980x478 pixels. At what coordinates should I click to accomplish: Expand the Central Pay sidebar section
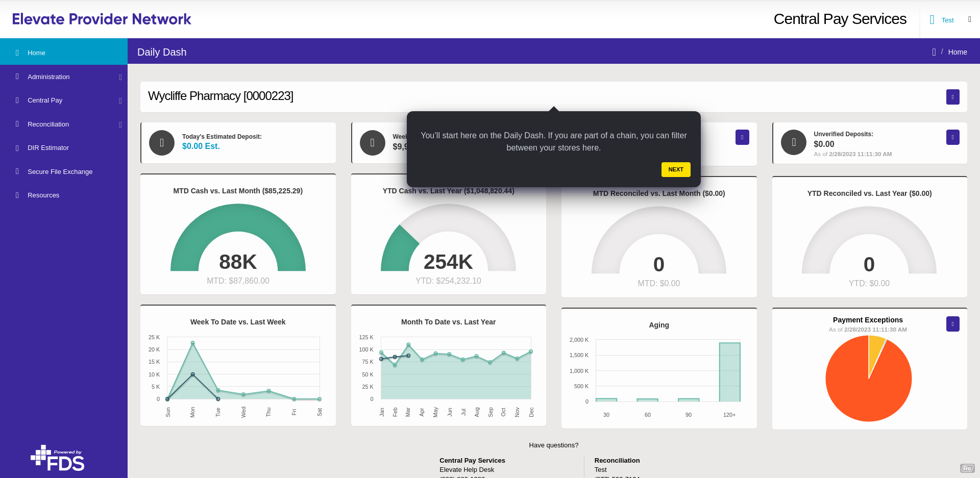[120, 100]
